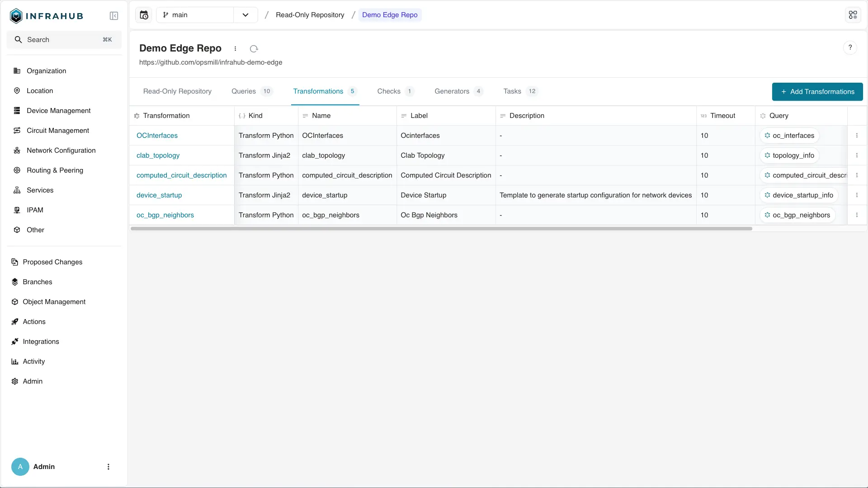Image resolution: width=868 pixels, height=488 pixels.
Task: Collapse the sidebar panel
Action: point(114,16)
